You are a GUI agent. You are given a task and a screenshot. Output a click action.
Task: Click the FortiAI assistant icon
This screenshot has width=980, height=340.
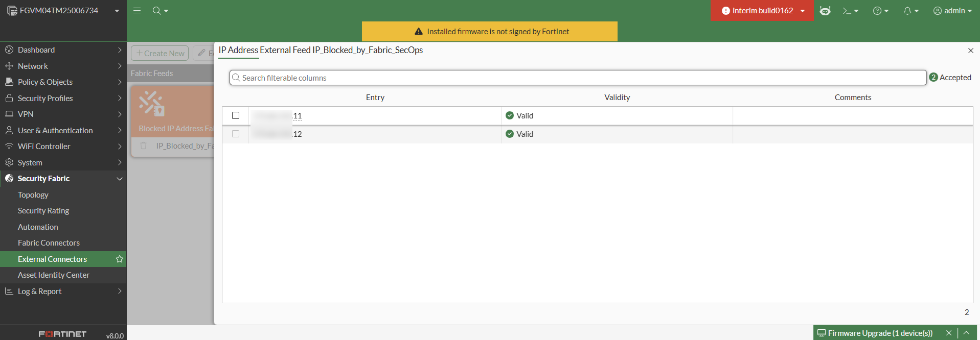coord(825,11)
